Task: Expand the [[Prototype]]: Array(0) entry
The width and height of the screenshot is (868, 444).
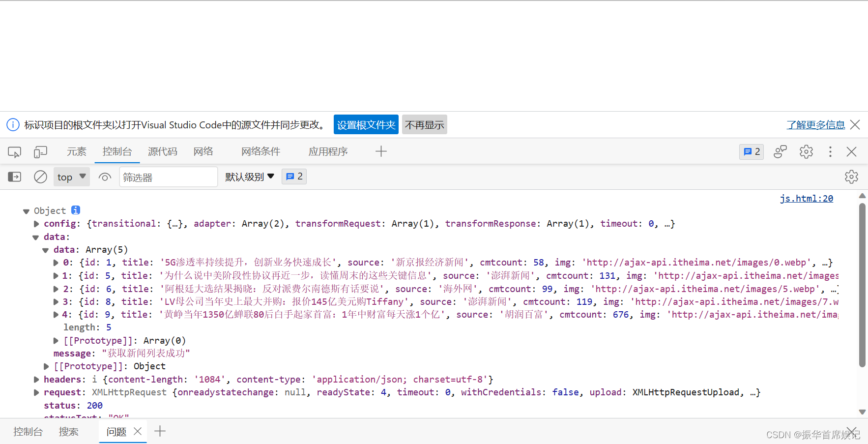Action: pyautogui.click(x=56, y=340)
